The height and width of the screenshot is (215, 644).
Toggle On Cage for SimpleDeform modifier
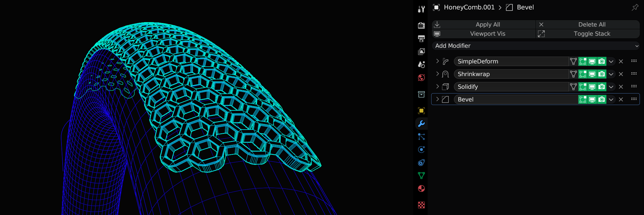573,61
